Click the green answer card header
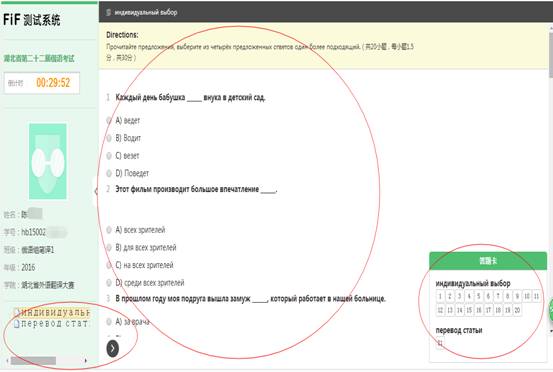The image size is (553, 372). [x=488, y=261]
